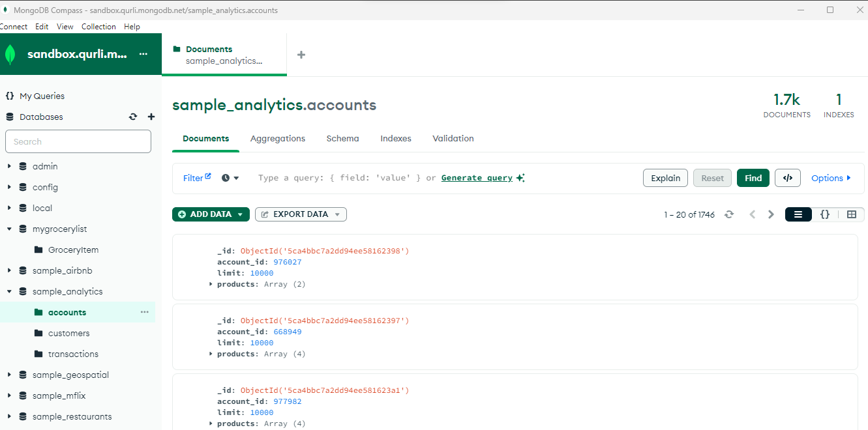Open the Collection menu
This screenshot has height=430, width=868.
(98, 27)
